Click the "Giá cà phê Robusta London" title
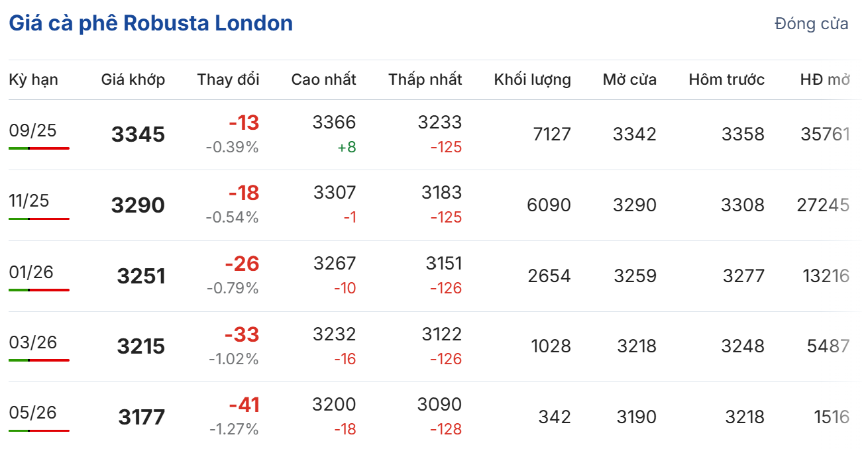This screenshot has height=449, width=868. pyautogui.click(x=150, y=24)
